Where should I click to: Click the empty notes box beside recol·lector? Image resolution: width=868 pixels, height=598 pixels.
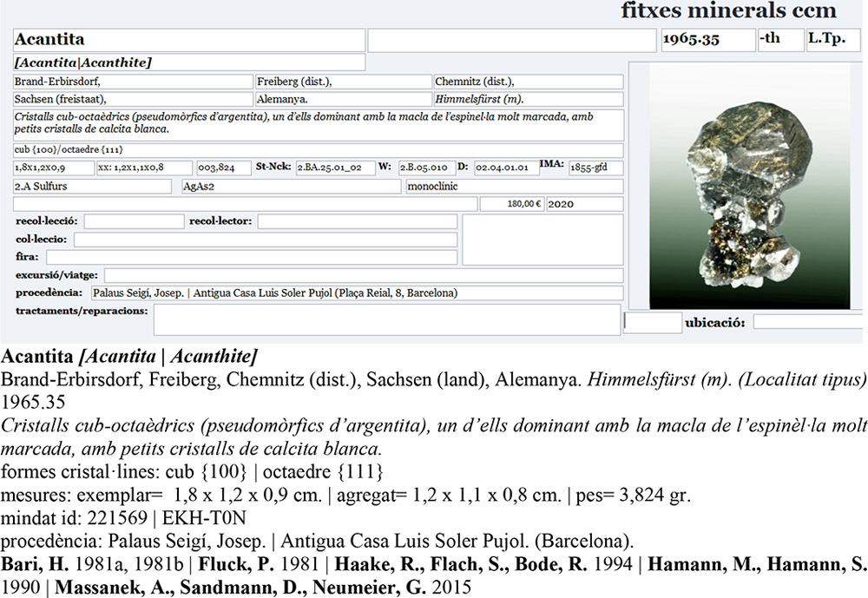pos(542,240)
